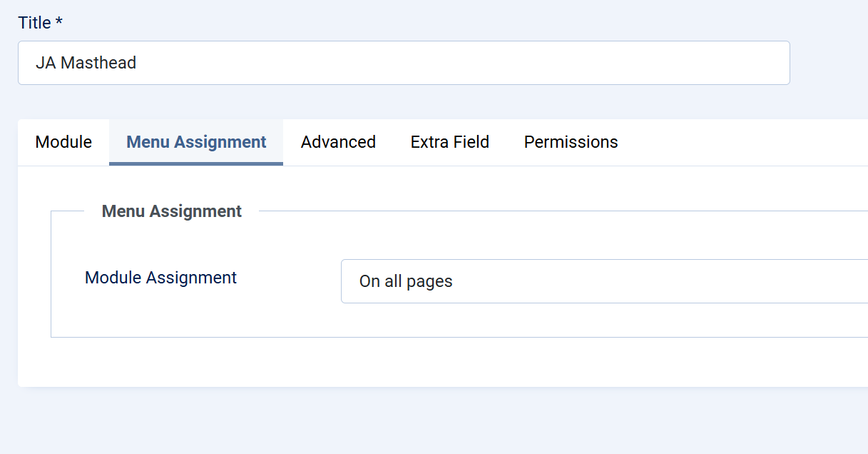
Task: Click the Module Assignment field label
Action: (160, 278)
